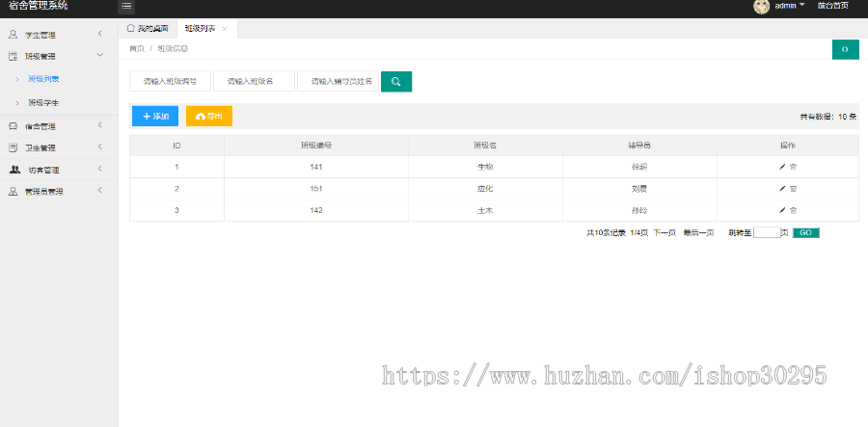The height and width of the screenshot is (427, 868).
Task: Delete the 生物 class row
Action: (794, 167)
